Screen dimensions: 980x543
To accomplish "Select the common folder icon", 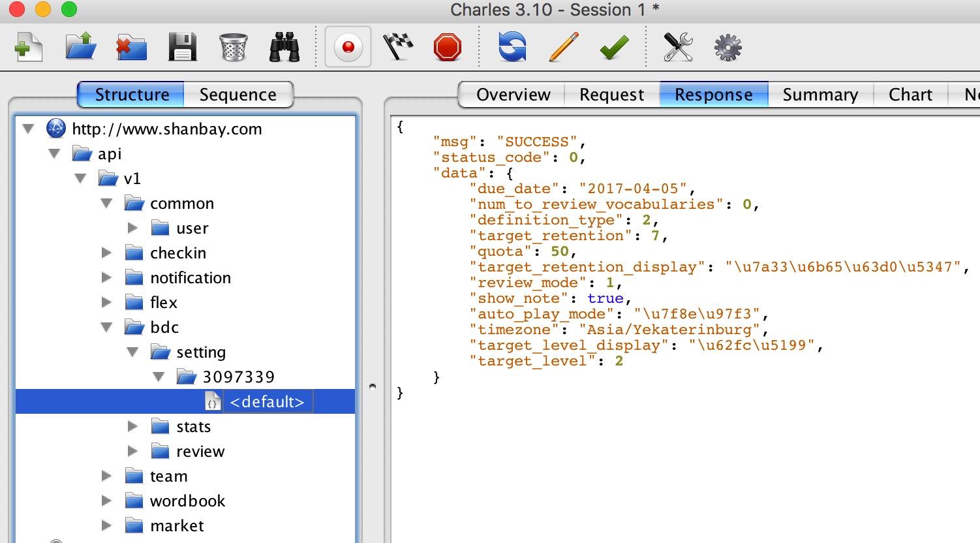I will (134, 204).
